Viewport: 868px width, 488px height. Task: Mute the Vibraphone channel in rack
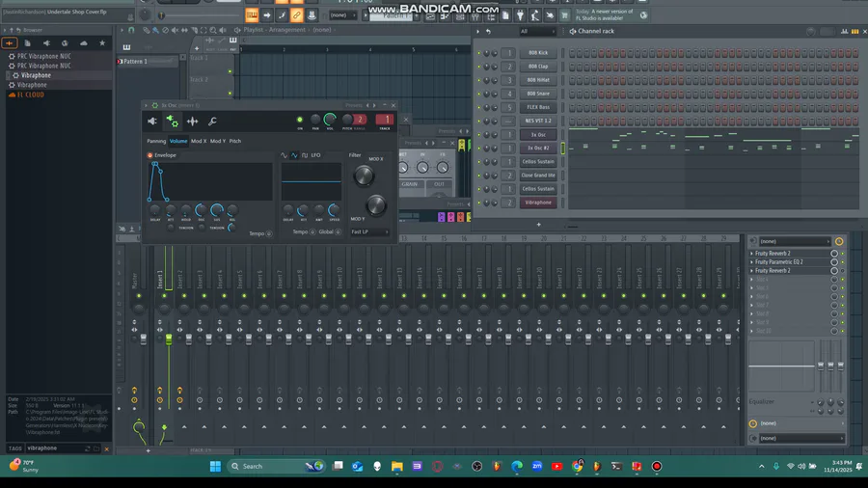pyautogui.click(x=478, y=203)
